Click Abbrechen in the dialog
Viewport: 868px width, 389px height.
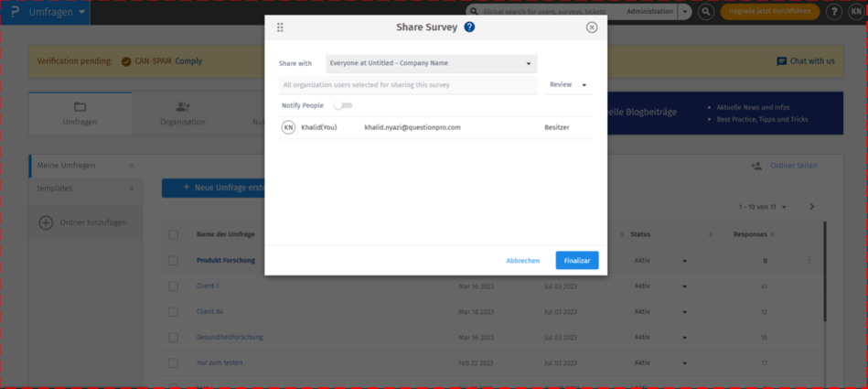522,261
